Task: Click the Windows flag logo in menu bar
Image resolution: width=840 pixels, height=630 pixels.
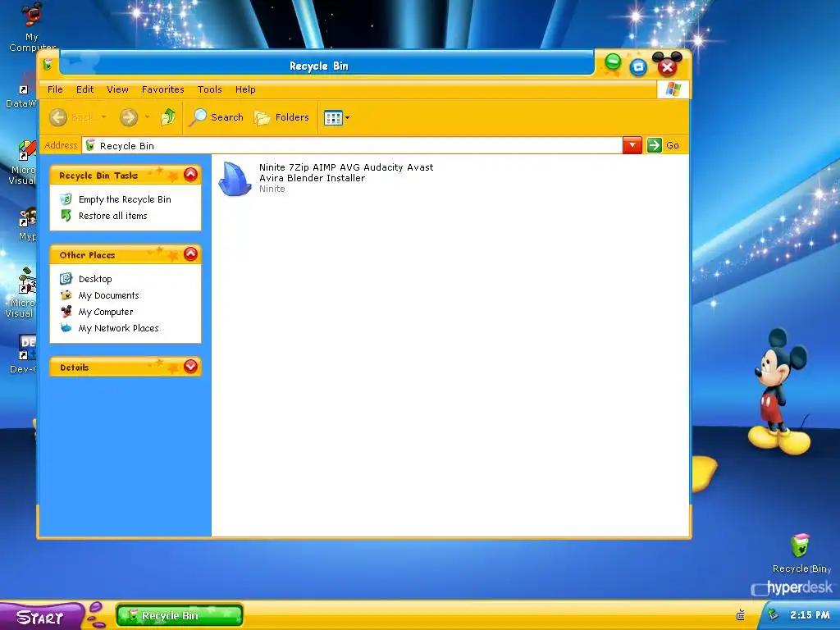Action: point(673,89)
